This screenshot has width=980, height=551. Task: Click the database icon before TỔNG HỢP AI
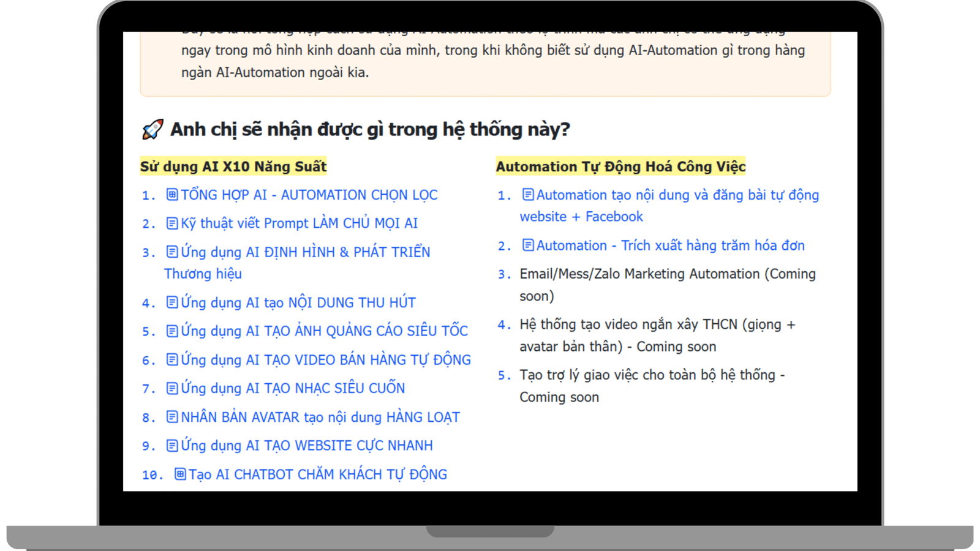pyautogui.click(x=172, y=195)
